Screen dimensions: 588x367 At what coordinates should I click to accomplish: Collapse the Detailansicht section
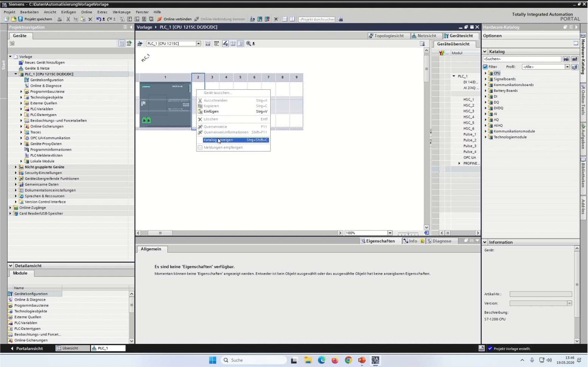click(x=11, y=266)
